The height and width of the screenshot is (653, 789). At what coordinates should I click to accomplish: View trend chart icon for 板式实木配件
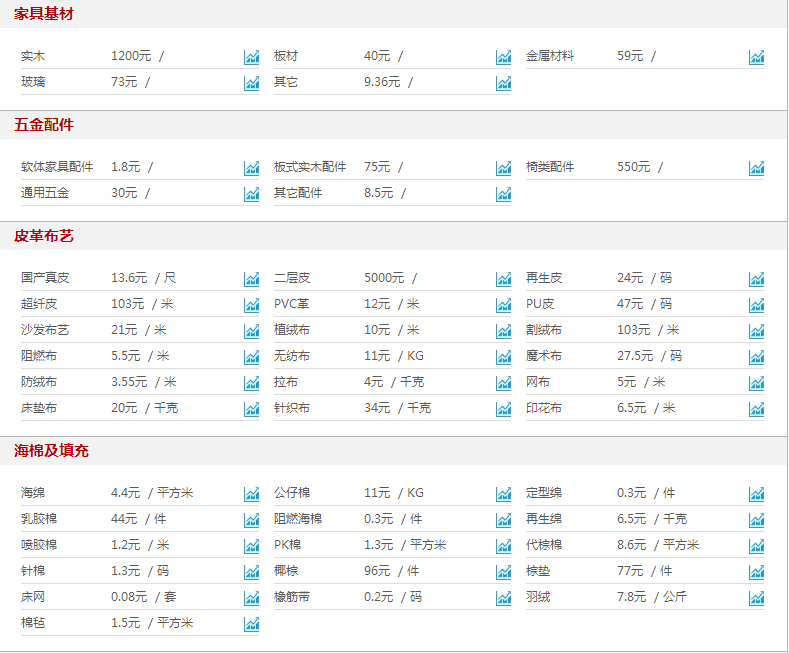[x=503, y=168]
